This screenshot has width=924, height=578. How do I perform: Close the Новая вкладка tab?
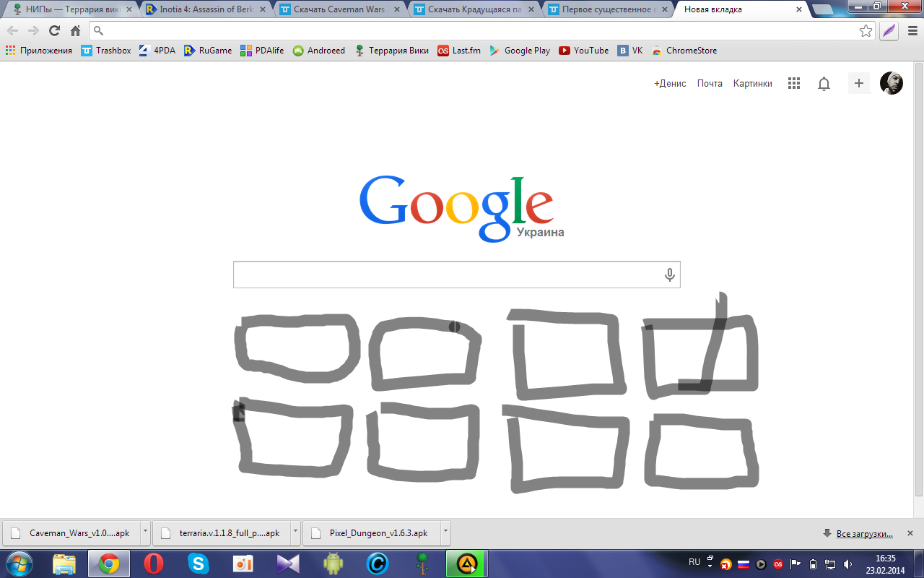coord(800,10)
